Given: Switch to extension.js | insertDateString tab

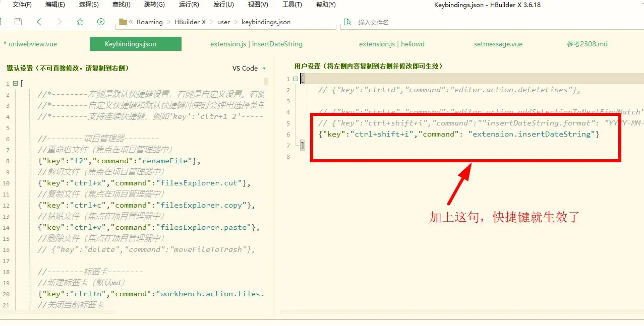Looking at the screenshot, I should pyautogui.click(x=256, y=44).
